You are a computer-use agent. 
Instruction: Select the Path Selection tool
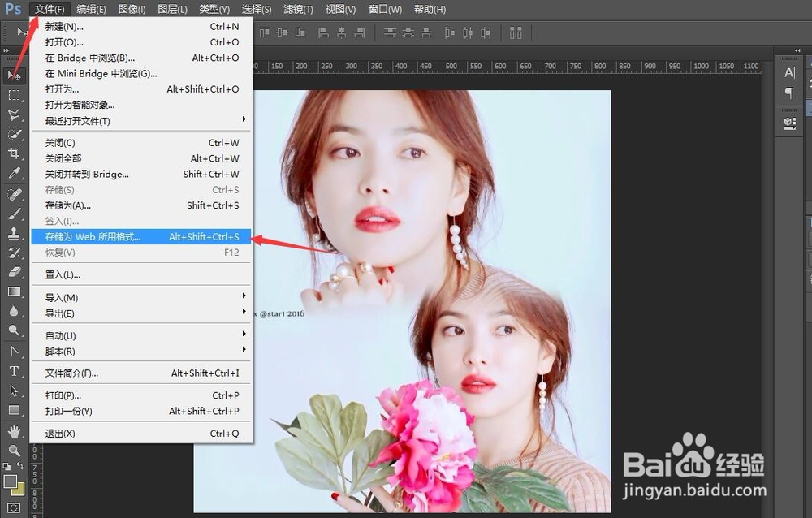tap(14, 391)
